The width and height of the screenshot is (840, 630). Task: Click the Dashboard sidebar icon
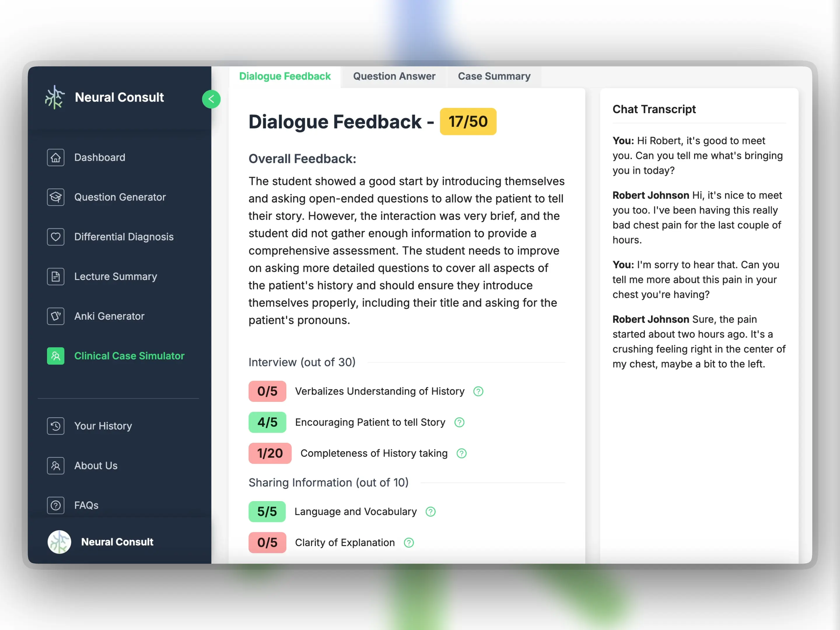click(x=55, y=157)
